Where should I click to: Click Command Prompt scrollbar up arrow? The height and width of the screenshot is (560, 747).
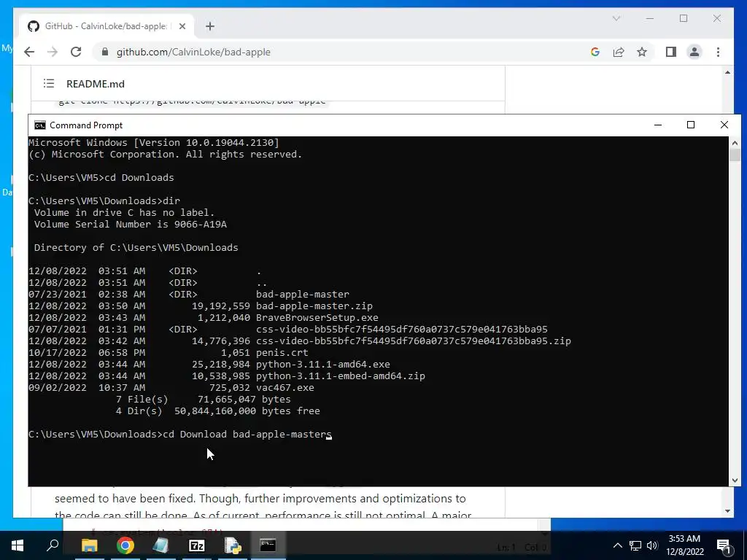[x=735, y=142]
